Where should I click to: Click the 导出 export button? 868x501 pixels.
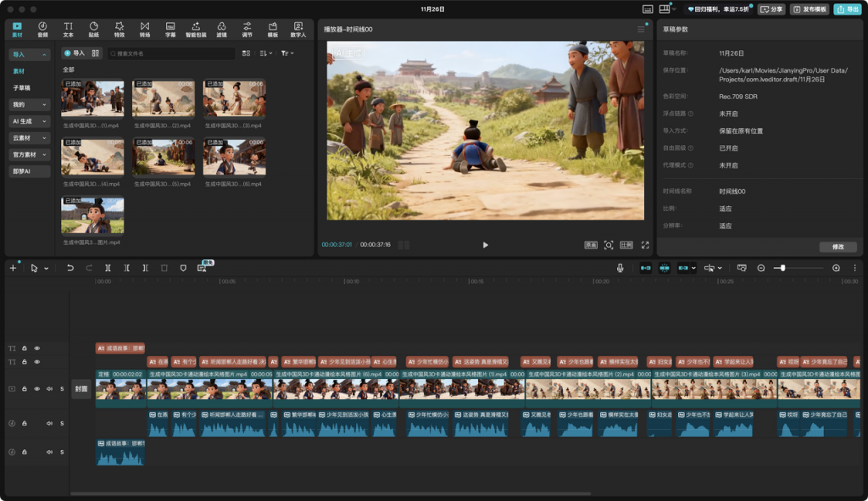pyautogui.click(x=848, y=9)
